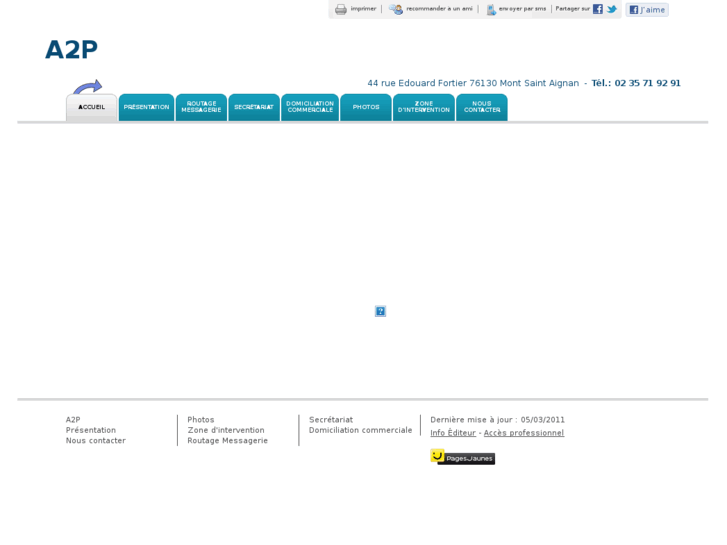
Task: Select the Accueil tab
Action: [91, 108]
